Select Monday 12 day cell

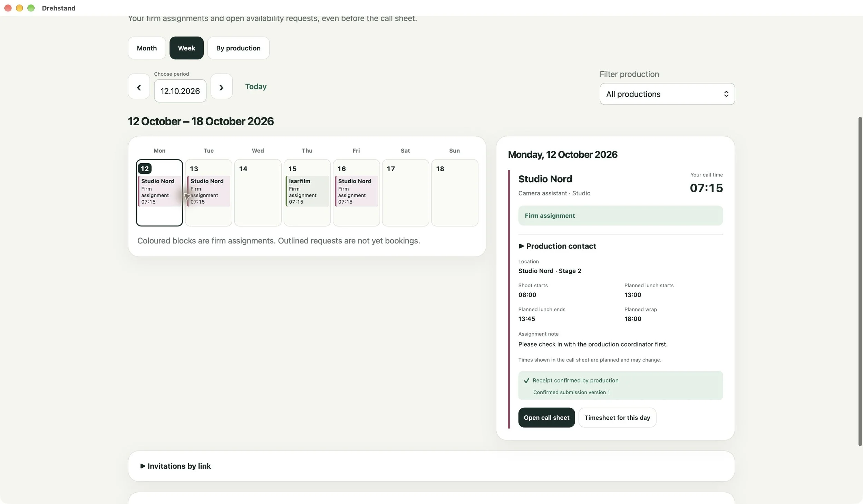point(159,193)
